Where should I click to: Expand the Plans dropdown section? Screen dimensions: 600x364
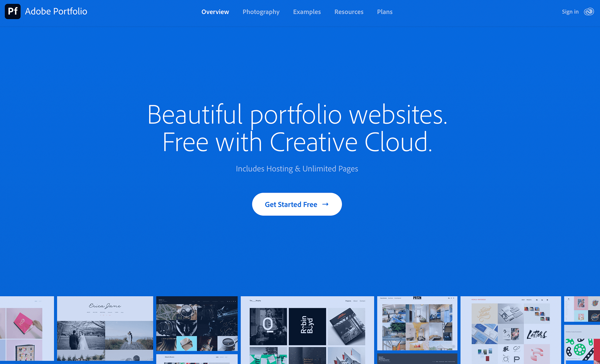click(x=385, y=12)
